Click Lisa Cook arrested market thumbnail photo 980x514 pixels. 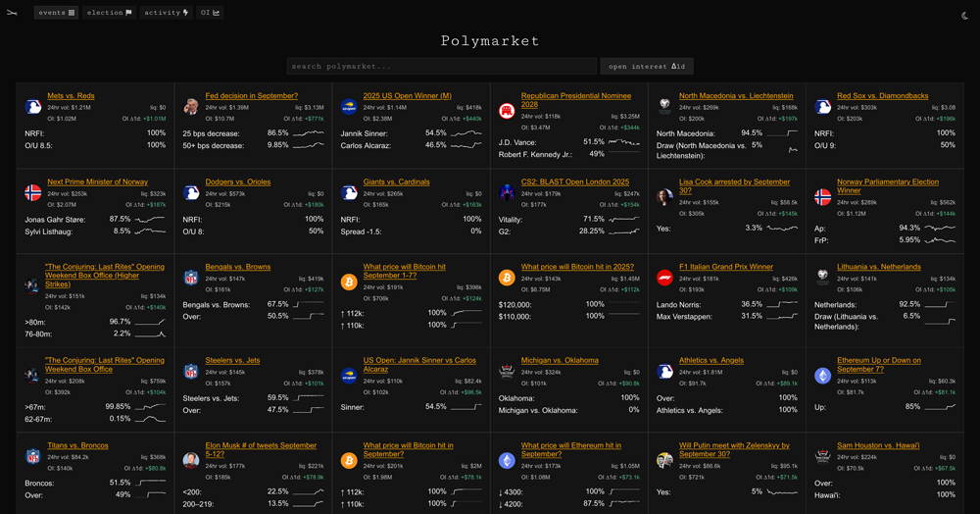[664, 196]
